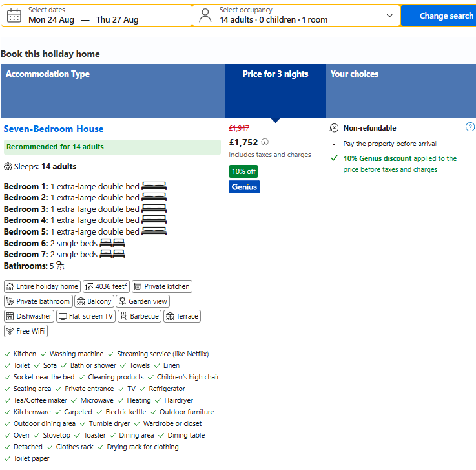Click the calendar icon beside Select dates
Image resolution: width=476 pixels, height=470 pixels.
[14, 16]
